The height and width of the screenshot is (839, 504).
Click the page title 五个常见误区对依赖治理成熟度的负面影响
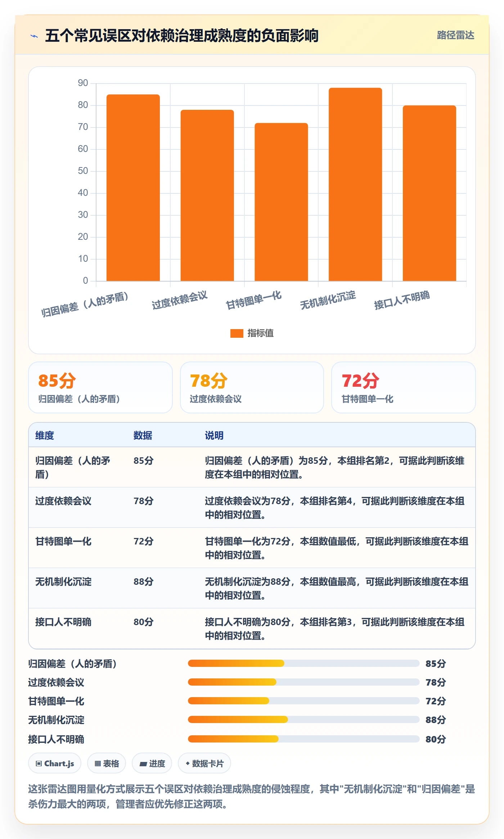click(182, 36)
